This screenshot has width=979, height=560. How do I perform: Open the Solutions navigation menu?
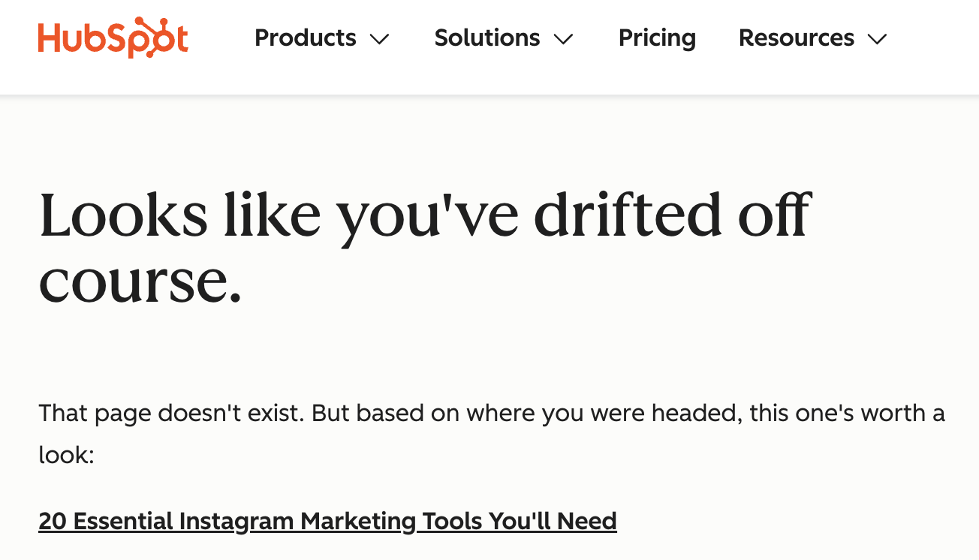(487, 38)
